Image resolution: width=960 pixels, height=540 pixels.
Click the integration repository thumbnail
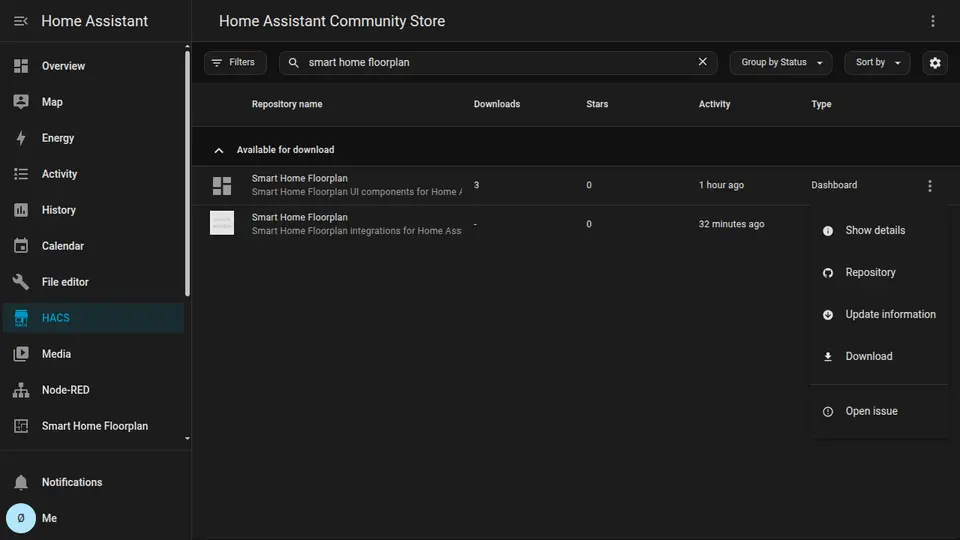pos(222,223)
